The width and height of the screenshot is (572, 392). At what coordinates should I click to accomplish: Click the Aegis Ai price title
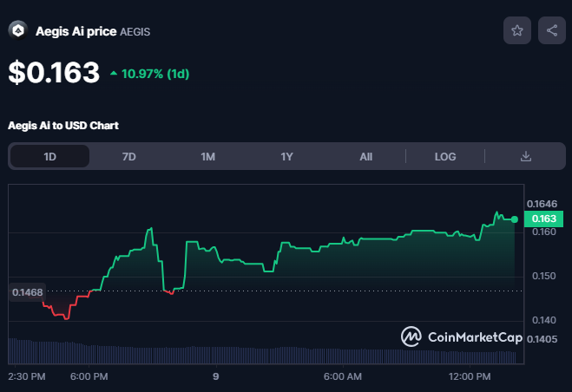(x=76, y=31)
